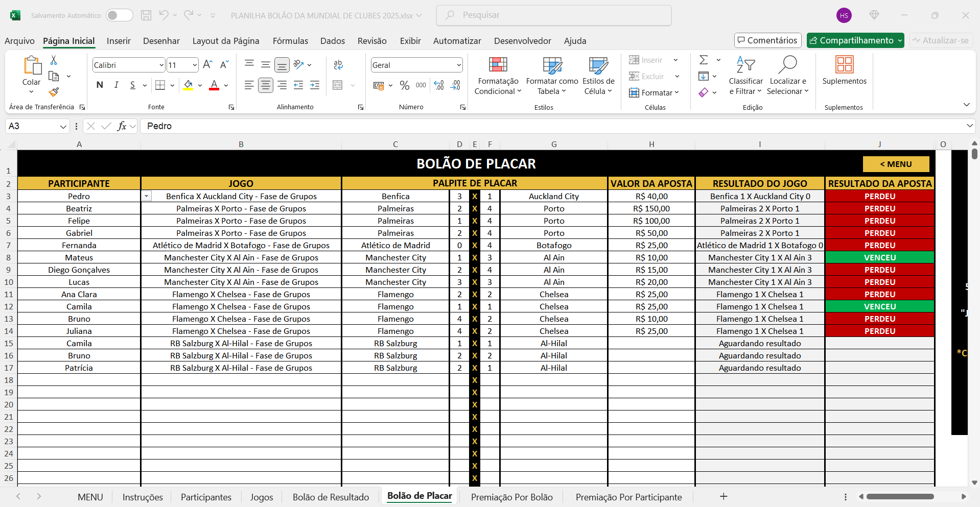Click the increase decimal places icon

[439, 85]
